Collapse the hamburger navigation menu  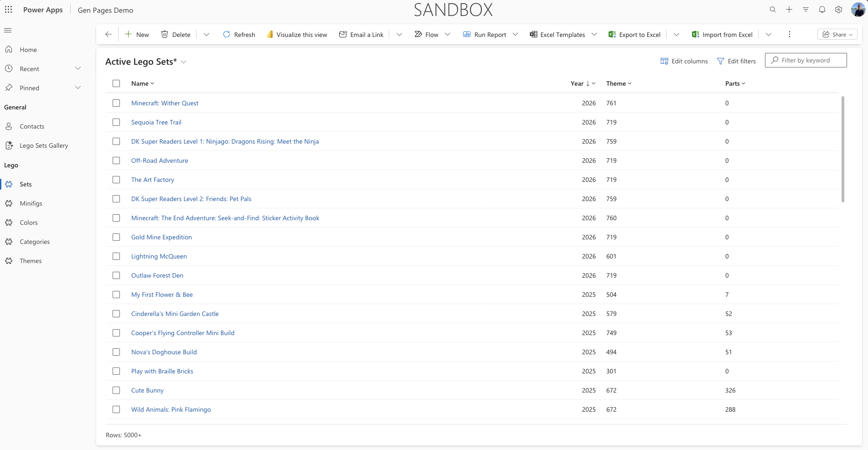(8, 31)
